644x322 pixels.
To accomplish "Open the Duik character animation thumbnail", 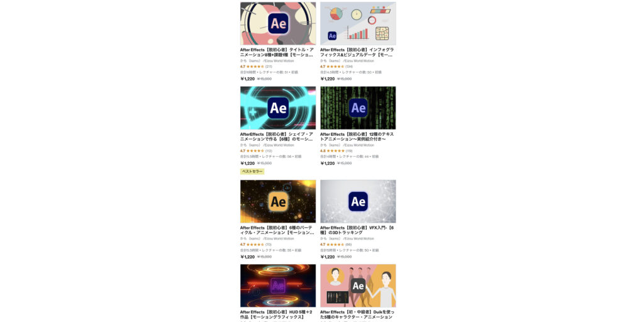I will [x=358, y=286].
